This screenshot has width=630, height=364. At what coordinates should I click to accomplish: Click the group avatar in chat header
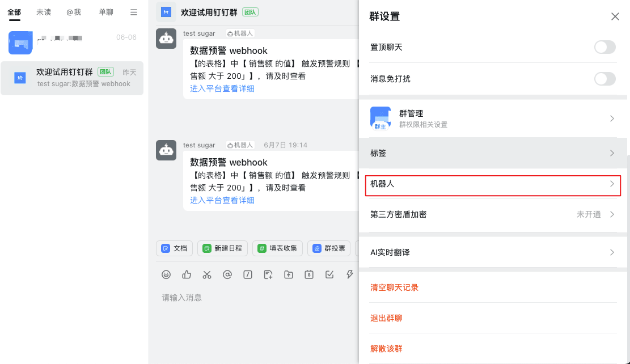click(166, 12)
